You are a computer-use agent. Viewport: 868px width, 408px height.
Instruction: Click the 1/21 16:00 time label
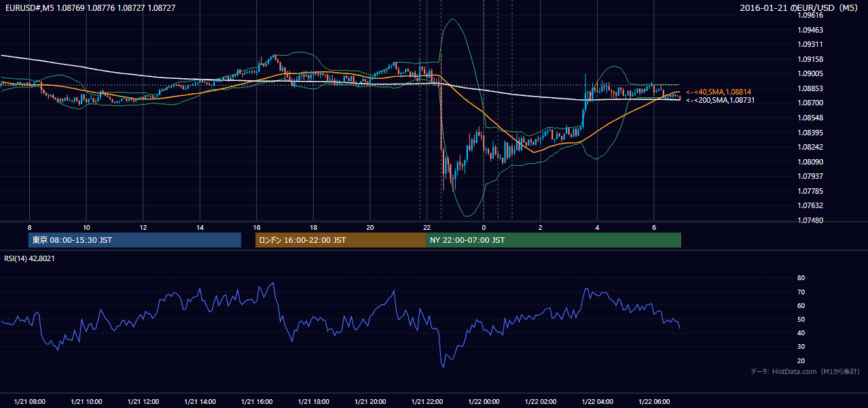click(x=256, y=402)
